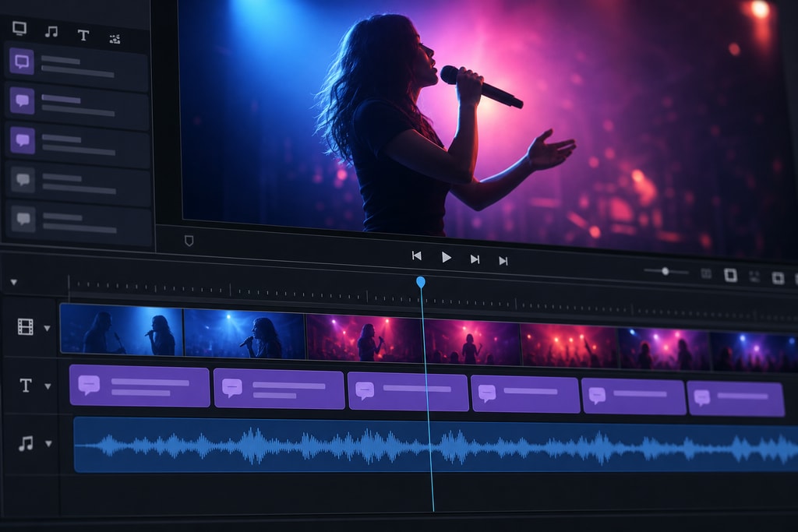Click the layered square icon near right edge
Screen dimensions: 798x532
[778, 278]
